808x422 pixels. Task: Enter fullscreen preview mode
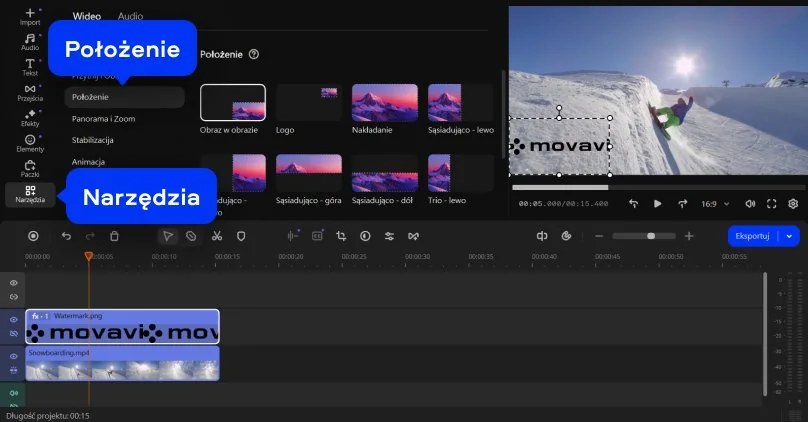(x=771, y=204)
